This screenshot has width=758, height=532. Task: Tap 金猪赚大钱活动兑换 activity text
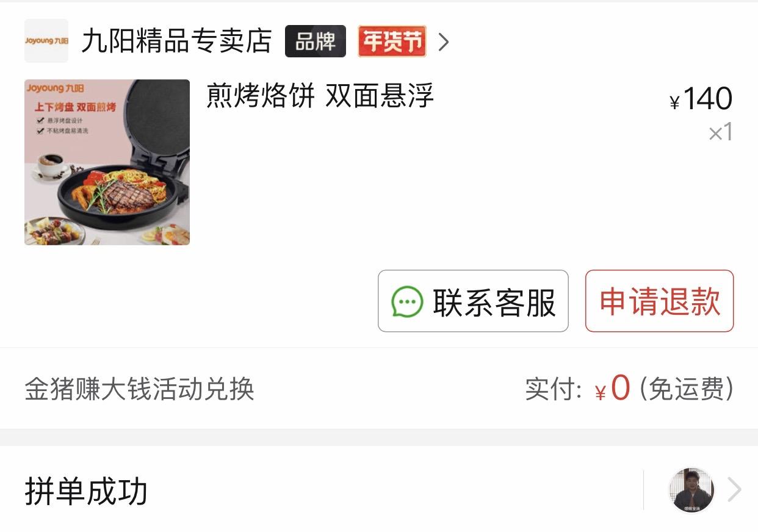point(139,389)
